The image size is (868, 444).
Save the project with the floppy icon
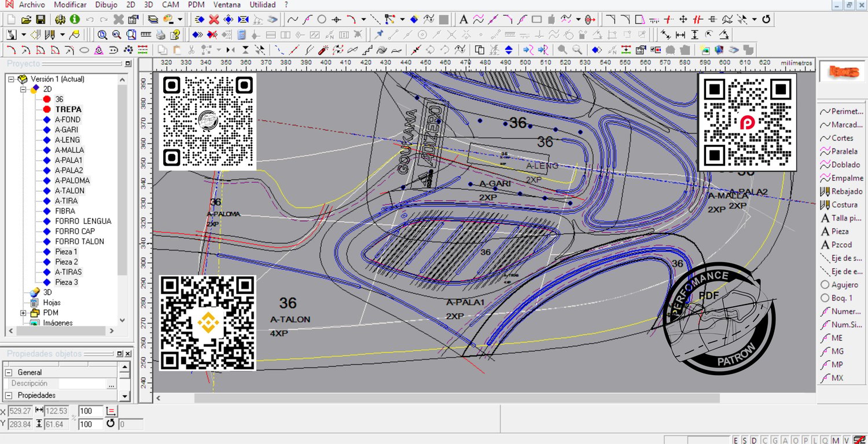click(41, 20)
